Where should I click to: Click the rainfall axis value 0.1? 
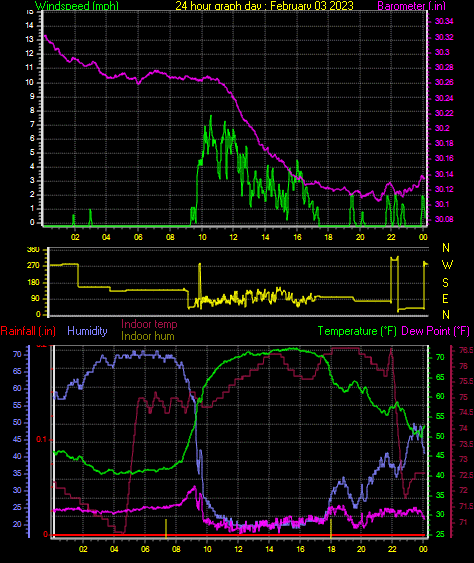41,439
